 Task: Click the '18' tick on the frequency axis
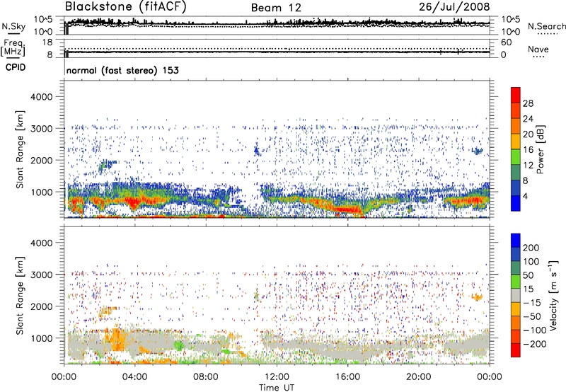click(47, 42)
